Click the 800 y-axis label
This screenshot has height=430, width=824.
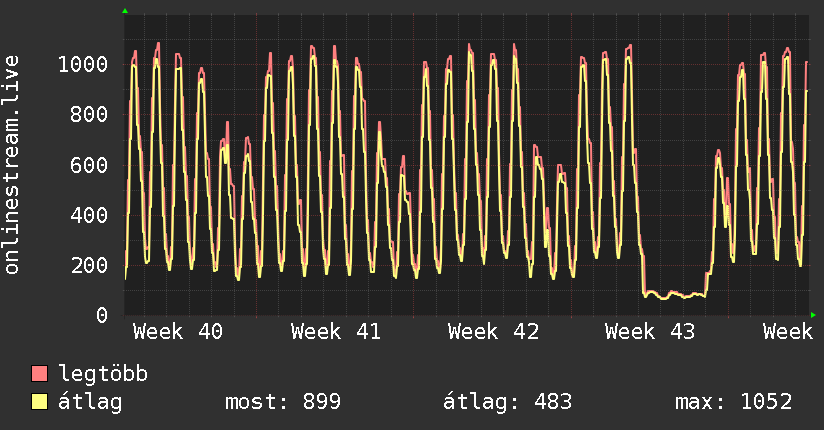point(89,115)
